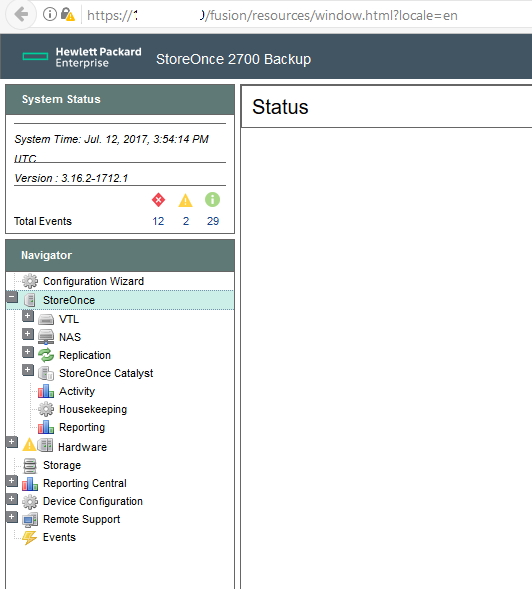Select Hardware tree item
This screenshot has height=589, width=532.
point(82,447)
